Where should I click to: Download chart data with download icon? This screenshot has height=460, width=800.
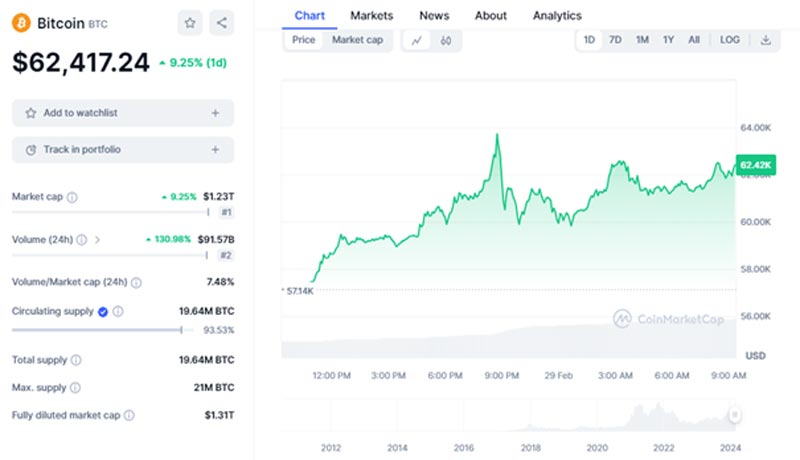(x=765, y=40)
